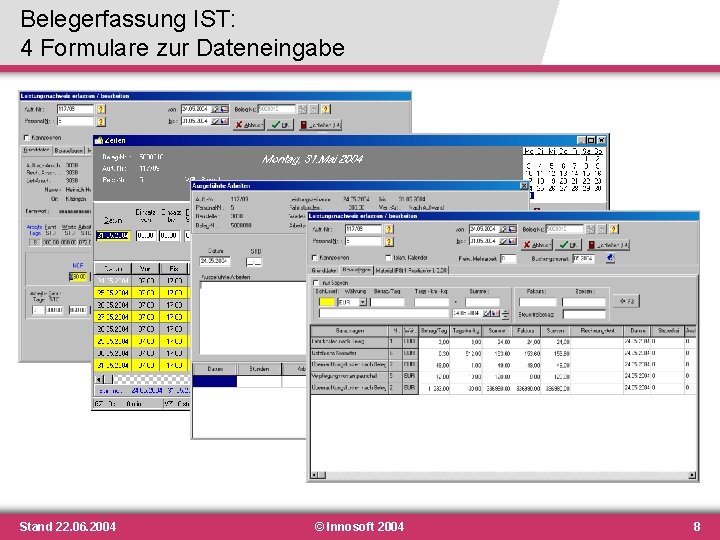
Task: Click 'von' date edit icon in back window
Action: pyautogui.click(x=216, y=109)
